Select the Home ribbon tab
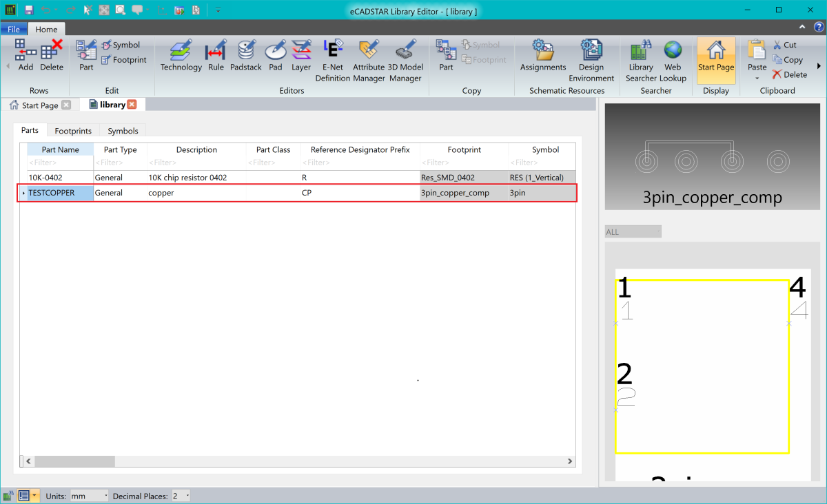Viewport: 827px width, 504px height. (47, 30)
